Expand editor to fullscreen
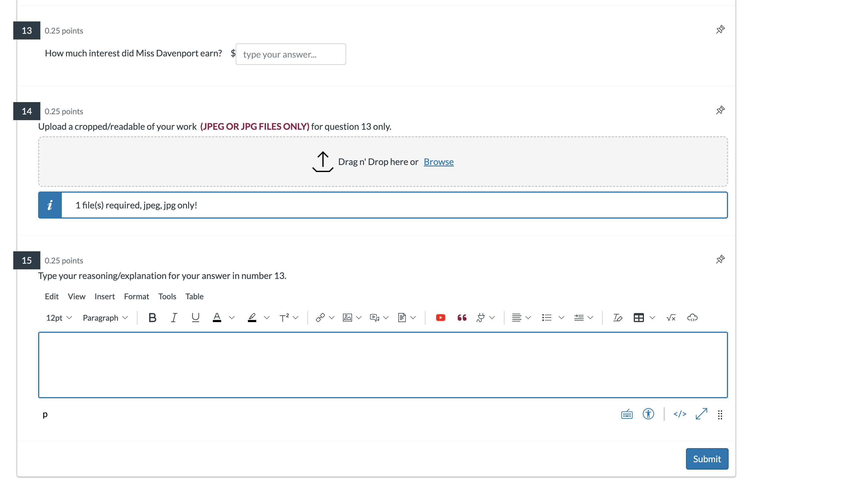 click(x=701, y=414)
